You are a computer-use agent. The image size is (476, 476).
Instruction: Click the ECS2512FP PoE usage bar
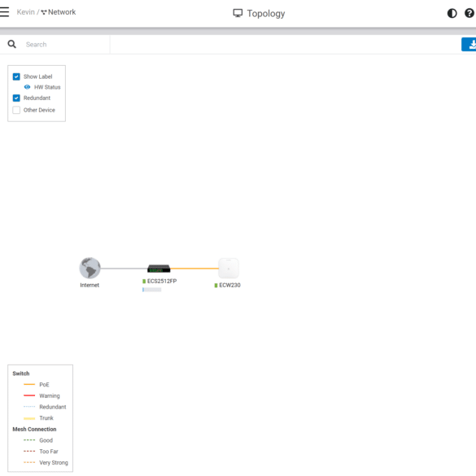pyautogui.click(x=152, y=290)
